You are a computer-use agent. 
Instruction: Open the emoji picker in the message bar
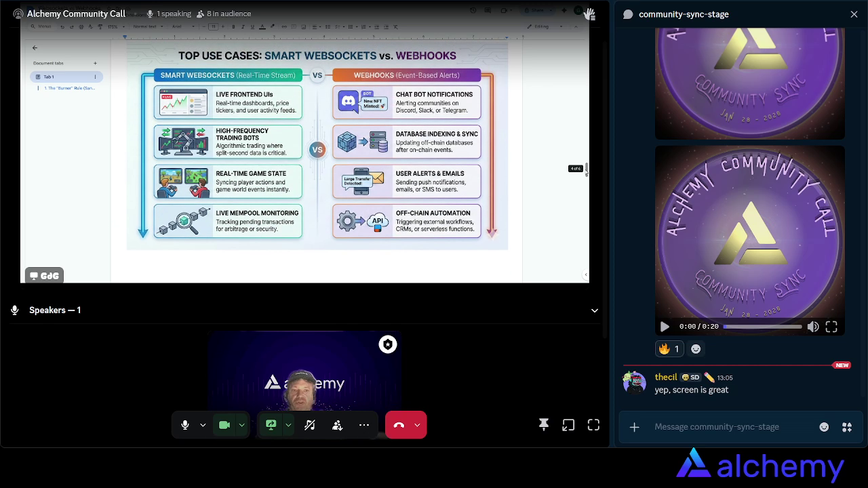[824, 427]
